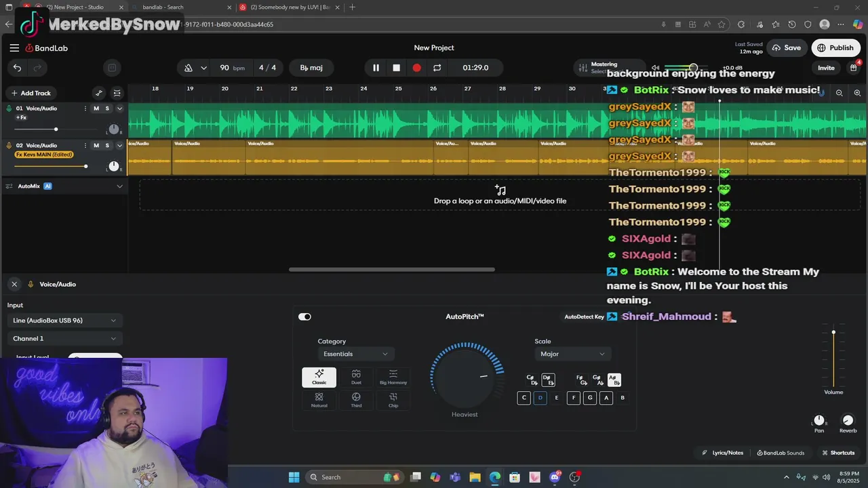Screen dimensions: 868x488
Task: Click the 90 bpm tempo field
Action: (232, 68)
